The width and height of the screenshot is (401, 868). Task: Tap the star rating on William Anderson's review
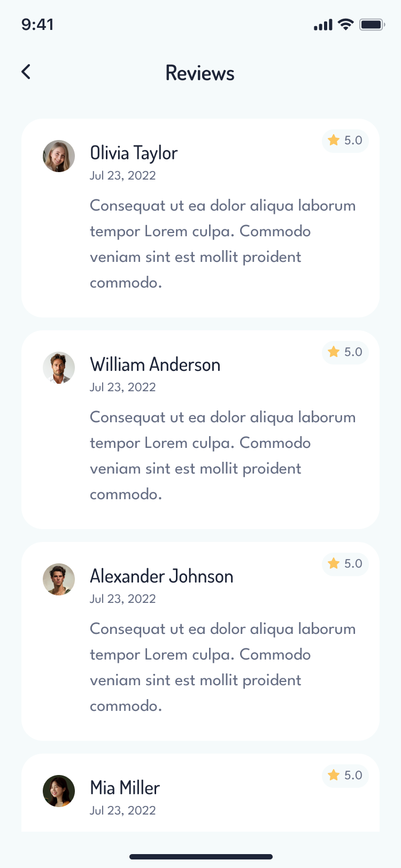[345, 352]
